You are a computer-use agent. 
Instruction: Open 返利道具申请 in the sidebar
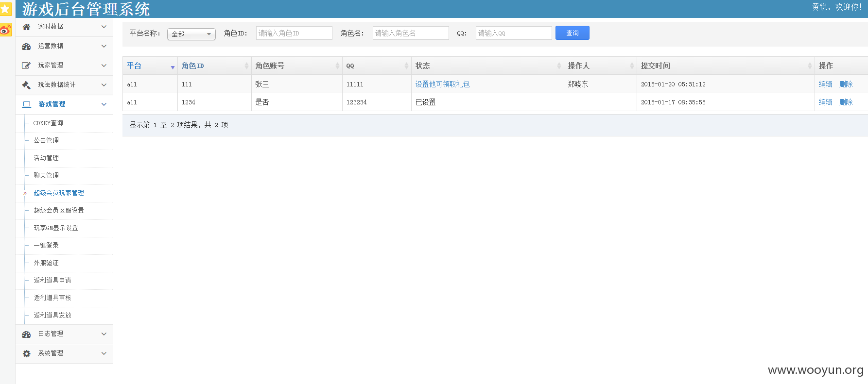pos(52,281)
